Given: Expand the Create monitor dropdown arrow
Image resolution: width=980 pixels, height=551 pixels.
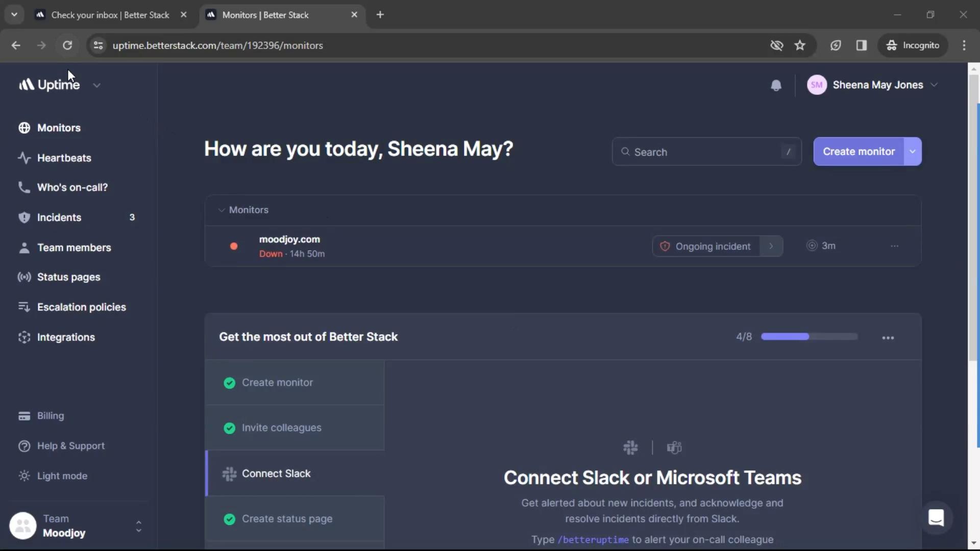Looking at the screenshot, I should coord(913,151).
